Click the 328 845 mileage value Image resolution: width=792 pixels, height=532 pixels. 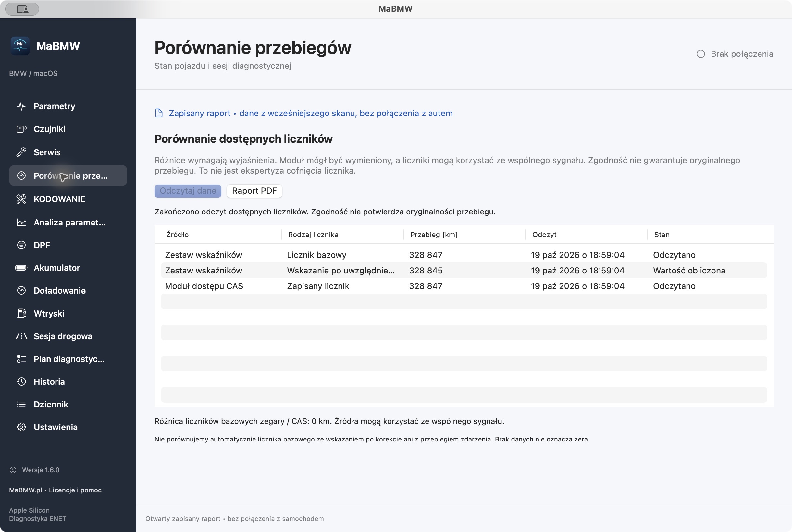click(426, 271)
